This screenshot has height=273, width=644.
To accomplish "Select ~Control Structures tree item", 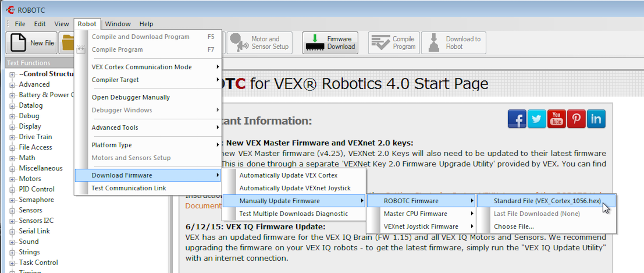I will click(46, 74).
